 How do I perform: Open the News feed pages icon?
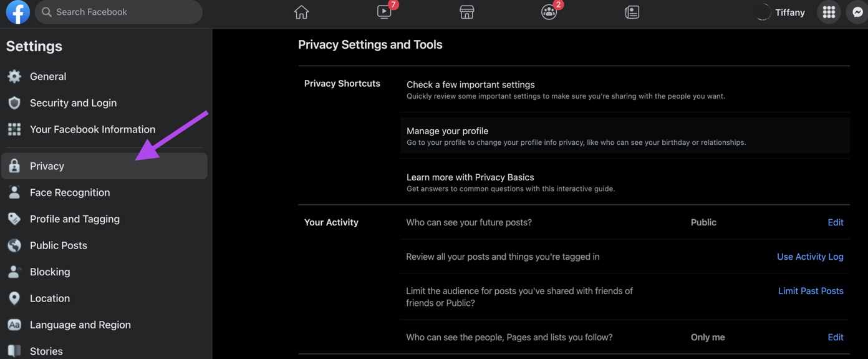pyautogui.click(x=632, y=12)
